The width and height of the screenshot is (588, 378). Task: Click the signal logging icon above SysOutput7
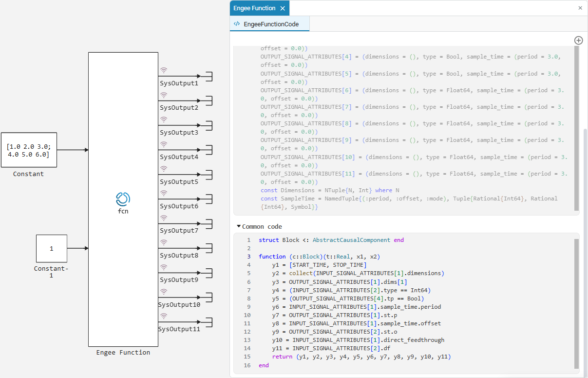coord(164,218)
